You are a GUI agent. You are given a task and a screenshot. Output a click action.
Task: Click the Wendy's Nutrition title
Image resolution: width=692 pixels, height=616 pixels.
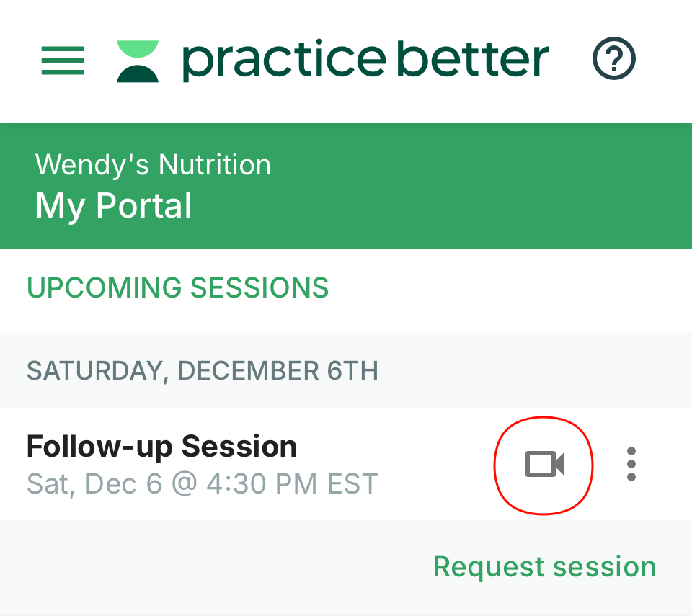[153, 164]
